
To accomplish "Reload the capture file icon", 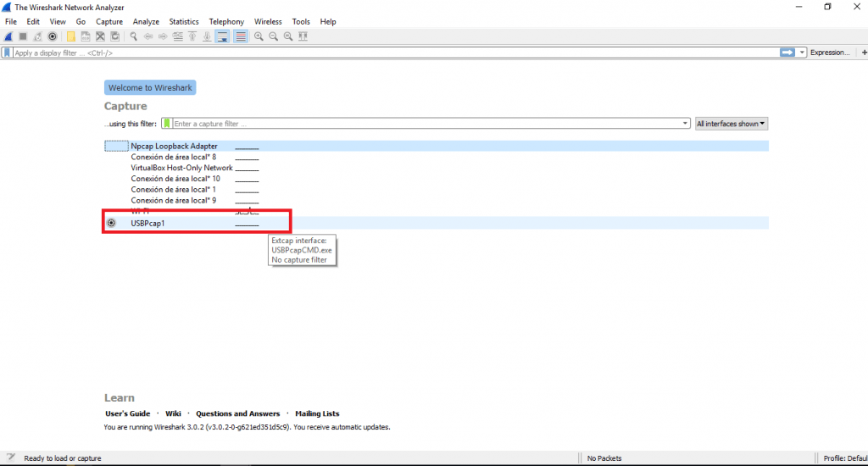I will (x=114, y=36).
